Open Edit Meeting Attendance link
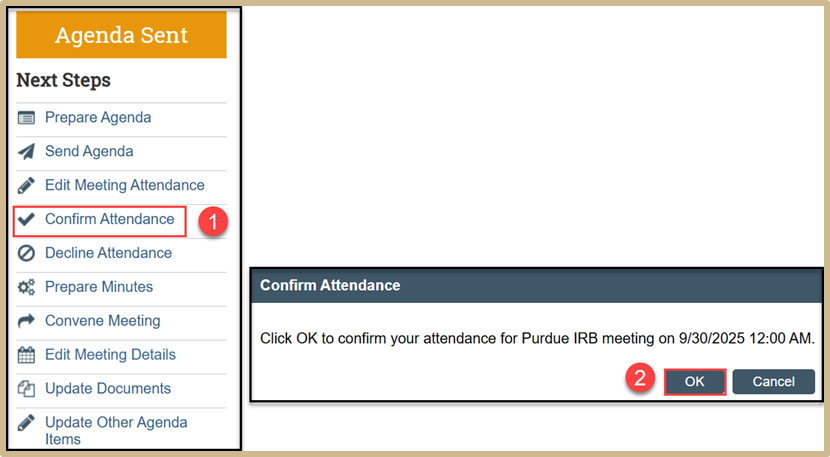 click(124, 186)
